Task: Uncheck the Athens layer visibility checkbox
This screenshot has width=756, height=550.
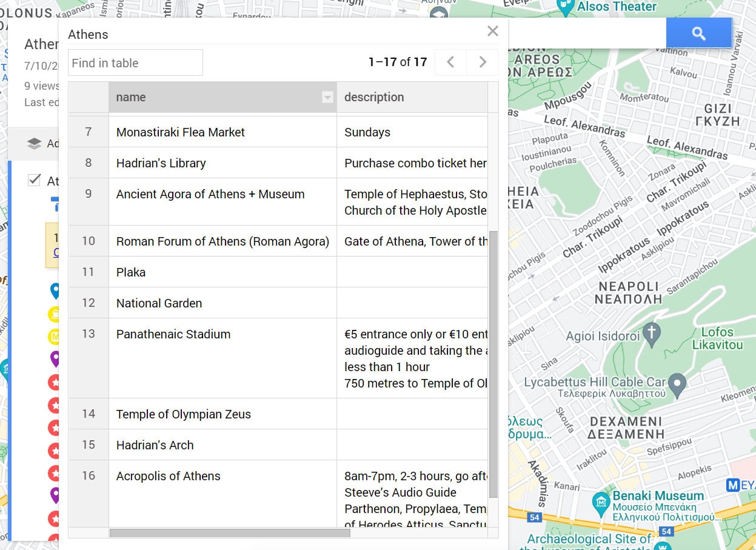Action: pyautogui.click(x=35, y=180)
